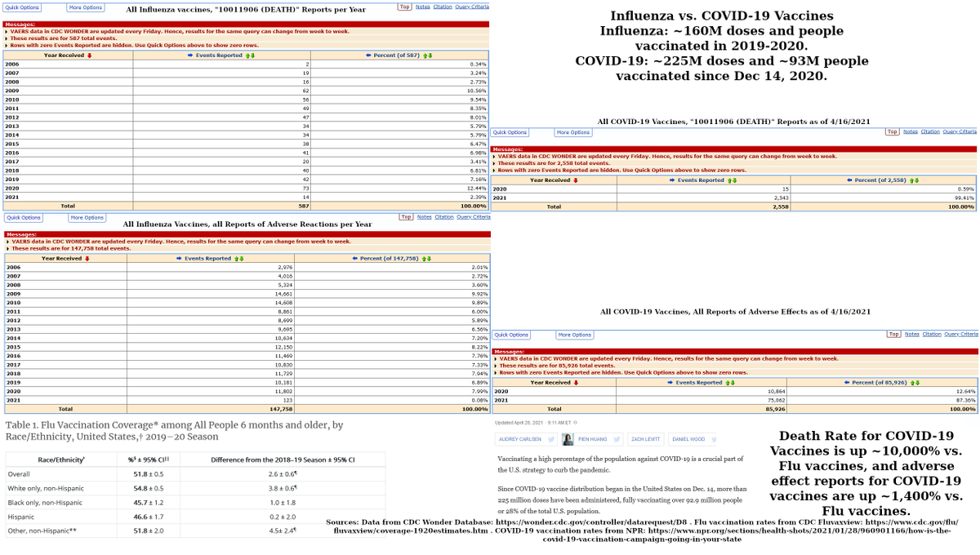Viewport: 980px width, 555px height.
Task: Click blue left arrow beside Percent (of 147,758)
Action: [x=356, y=259]
